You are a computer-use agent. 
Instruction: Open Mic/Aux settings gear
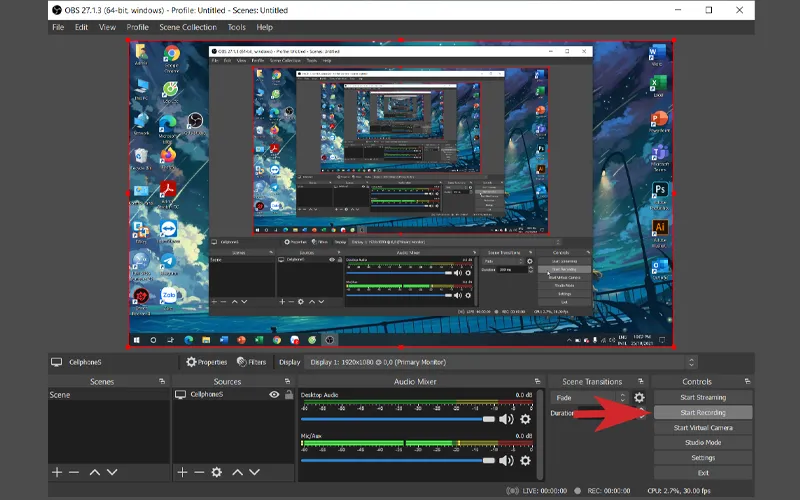coord(525,461)
